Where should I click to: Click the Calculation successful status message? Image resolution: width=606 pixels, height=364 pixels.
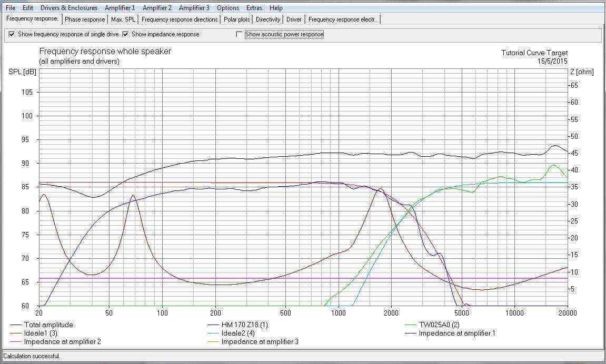click(x=32, y=356)
